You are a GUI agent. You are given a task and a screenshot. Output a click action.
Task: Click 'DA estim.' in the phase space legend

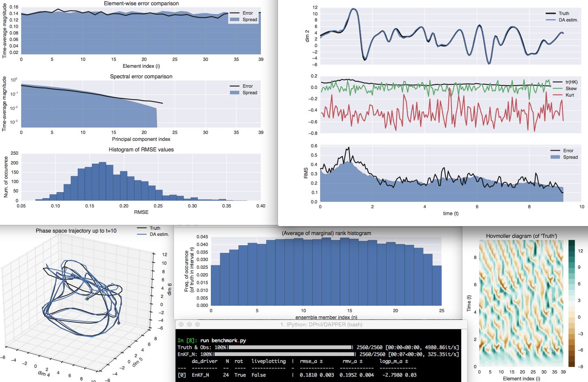[x=159, y=234]
